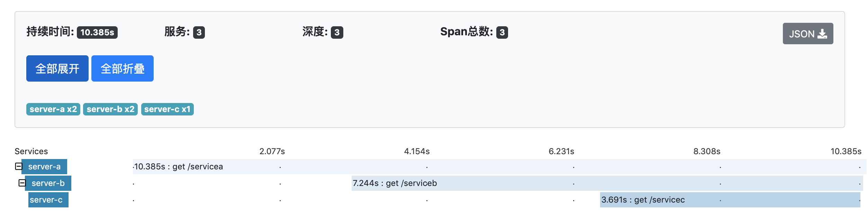Click the server-a service label
Screen dimensions: 868x224
[44, 167]
